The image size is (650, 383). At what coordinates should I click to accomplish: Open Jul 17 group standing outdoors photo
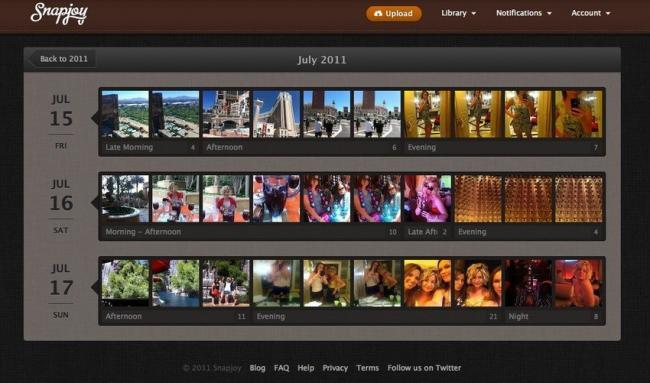226,283
